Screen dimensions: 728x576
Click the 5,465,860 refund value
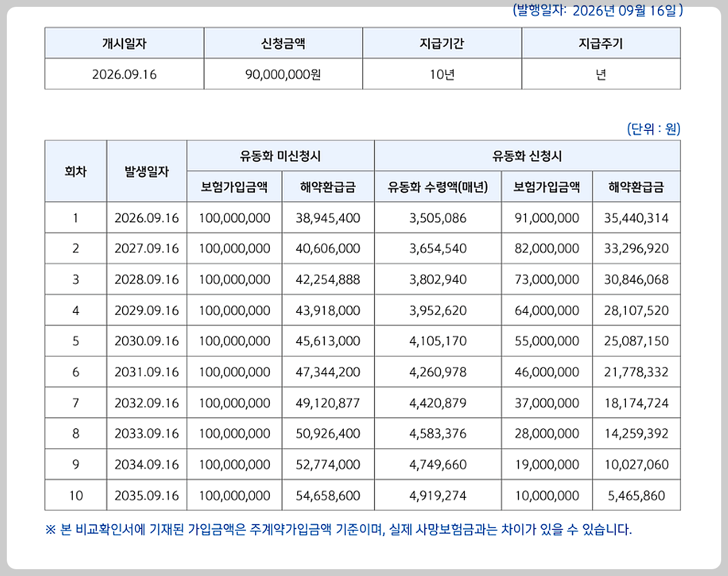click(636, 495)
